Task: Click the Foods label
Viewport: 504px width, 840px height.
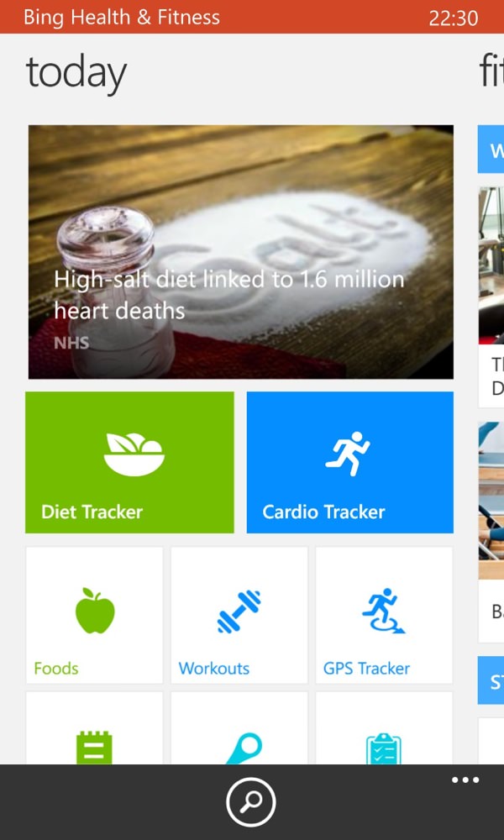Action: click(x=55, y=668)
